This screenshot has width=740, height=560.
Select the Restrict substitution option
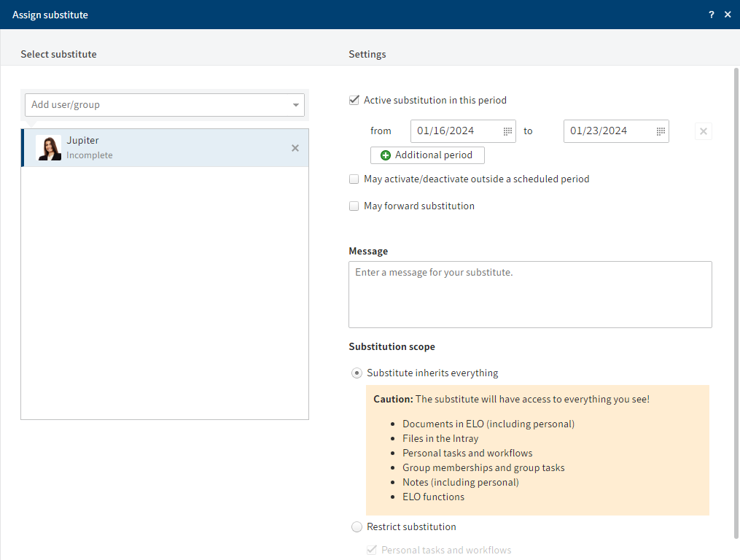pos(357,526)
